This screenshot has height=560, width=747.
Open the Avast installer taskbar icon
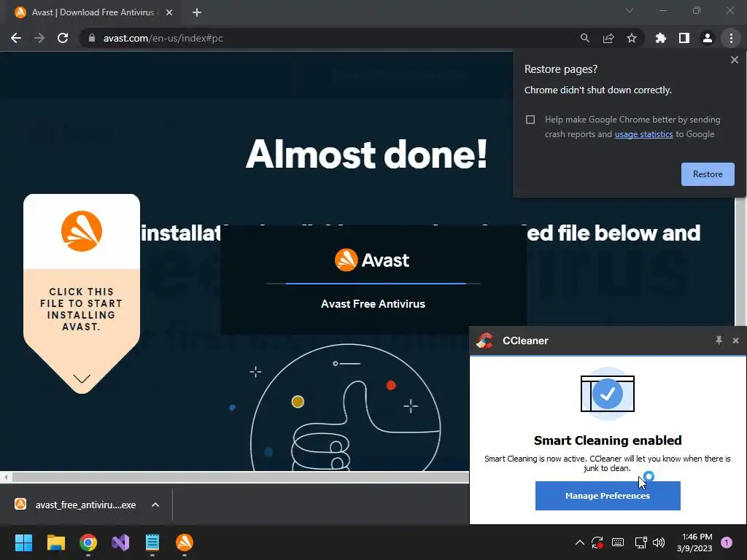tap(185, 542)
